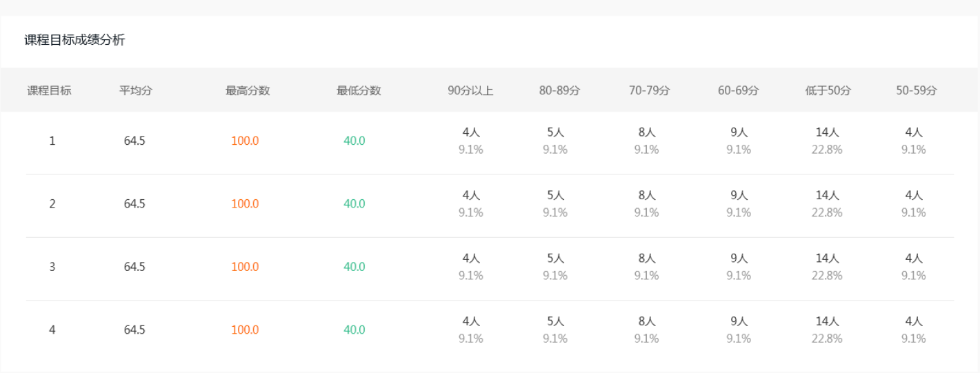This screenshot has height=373, width=980.
Task: Select the 70-79分 column header
Action: point(649,90)
